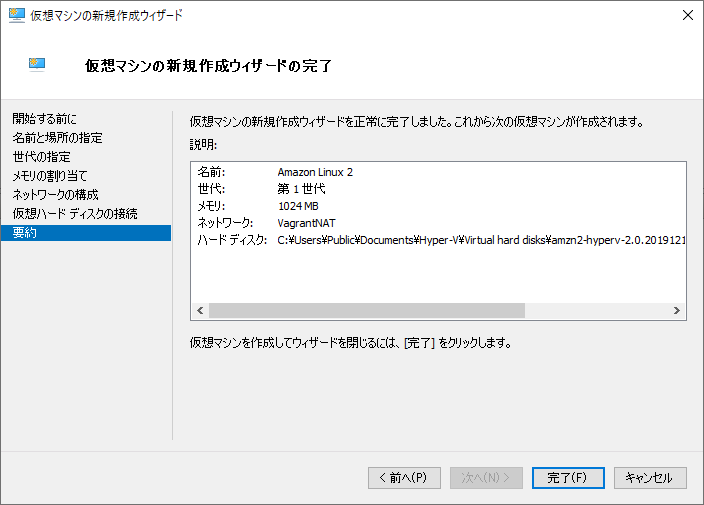Click the 名前: label in summary
Viewport: 704px width, 505px height.
click(211, 172)
